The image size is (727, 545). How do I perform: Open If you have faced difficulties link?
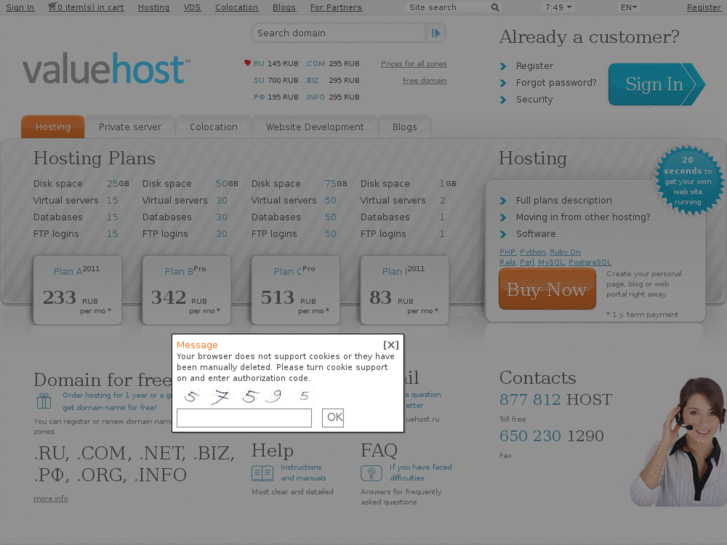(x=421, y=473)
